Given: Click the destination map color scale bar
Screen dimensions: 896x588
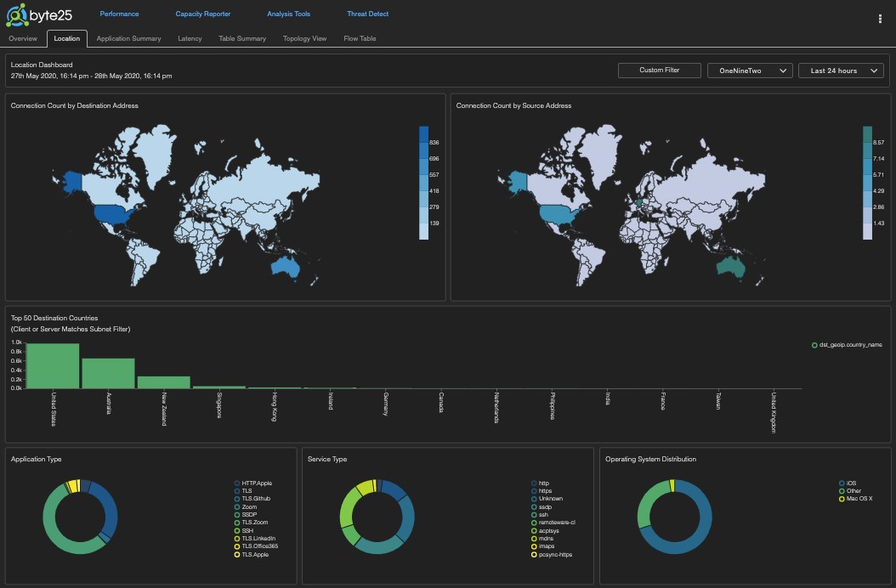Looking at the screenshot, I should point(423,183).
